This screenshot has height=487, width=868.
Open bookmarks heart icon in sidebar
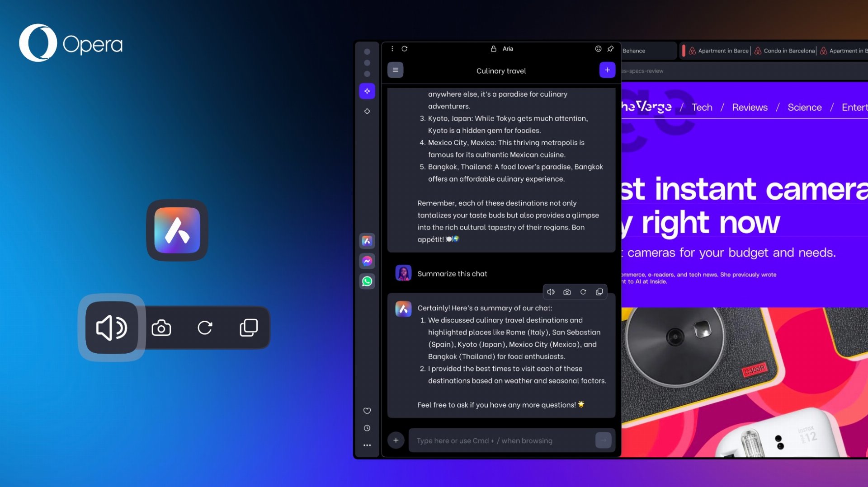(x=367, y=411)
